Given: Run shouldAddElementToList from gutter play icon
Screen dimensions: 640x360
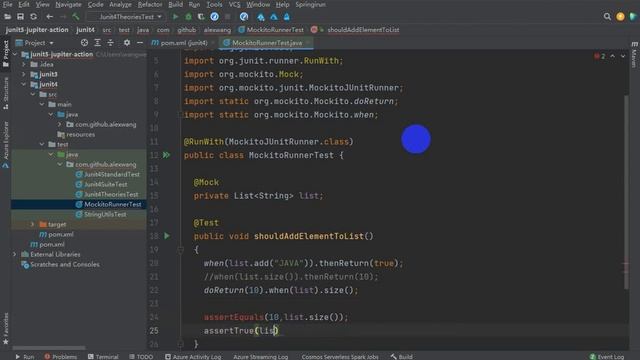Looking at the screenshot, I should click(167, 236).
